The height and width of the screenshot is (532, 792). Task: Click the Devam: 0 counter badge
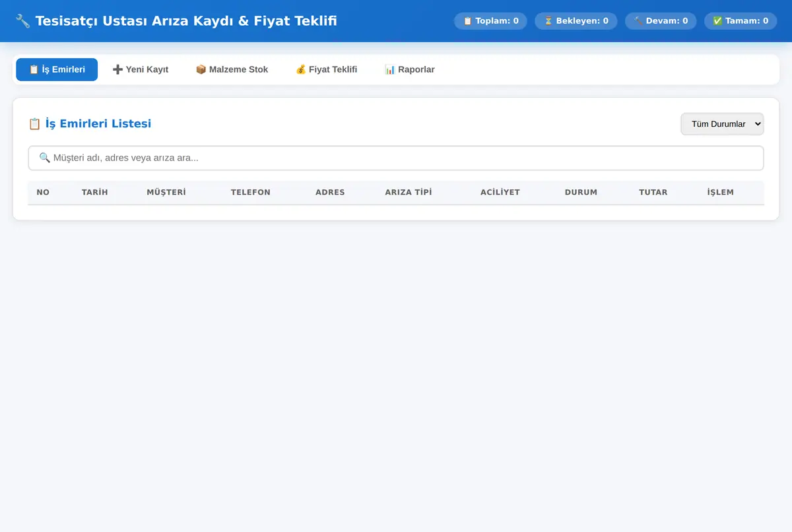pos(661,21)
